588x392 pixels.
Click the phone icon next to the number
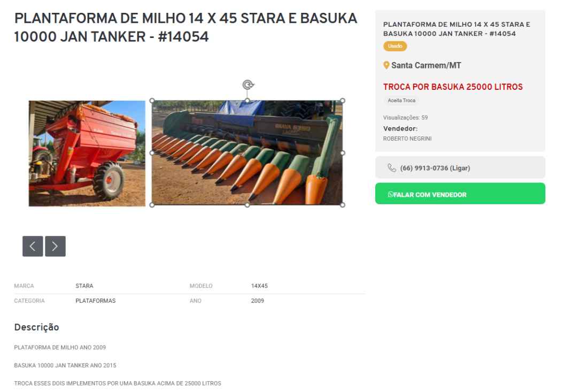click(x=391, y=168)
